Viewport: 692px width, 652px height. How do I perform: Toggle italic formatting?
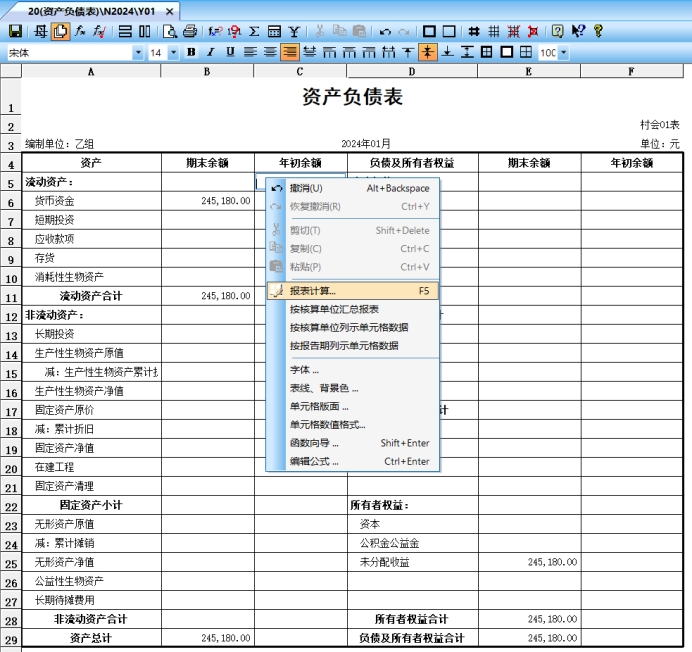click(x=210, y=52)
